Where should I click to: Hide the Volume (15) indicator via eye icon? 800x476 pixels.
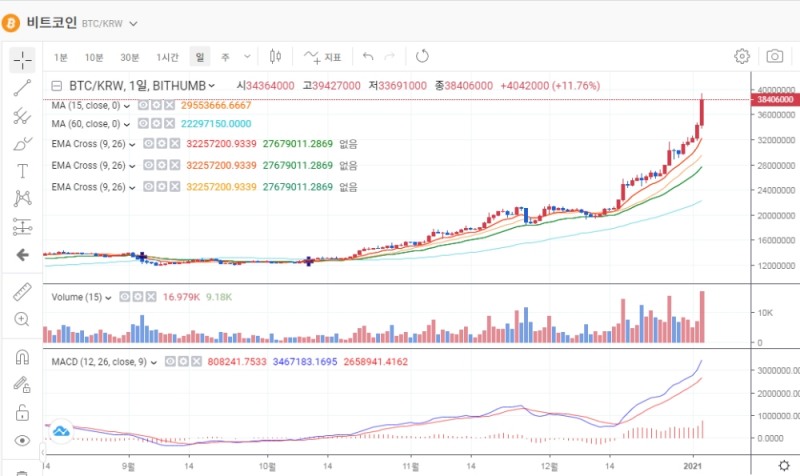click(126, 297)
